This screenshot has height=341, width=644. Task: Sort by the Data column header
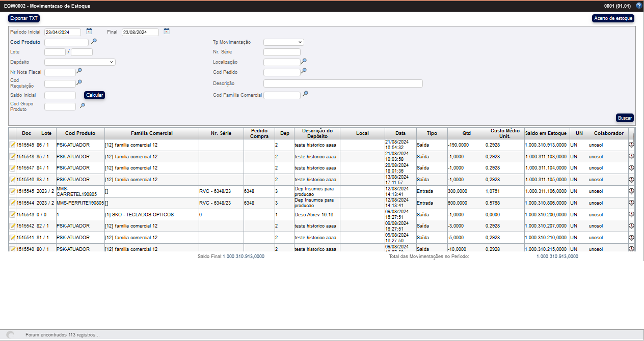400,133
